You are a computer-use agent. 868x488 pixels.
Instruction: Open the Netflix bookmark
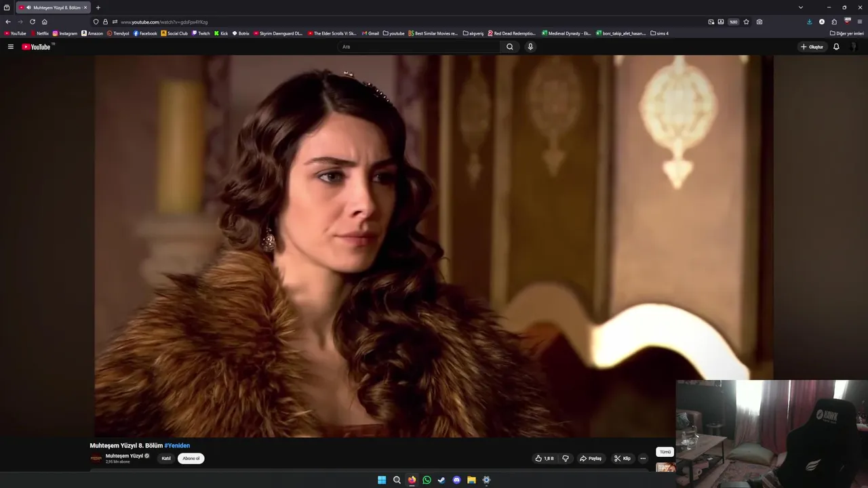pos(39,33)
